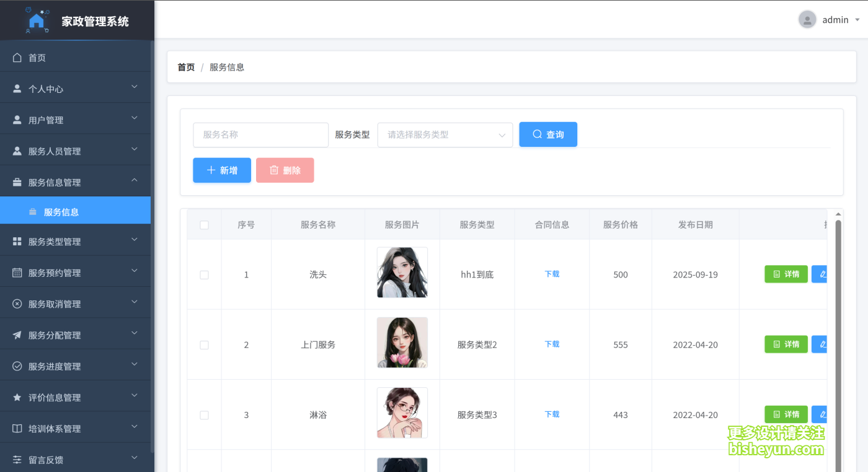
Task: Click the home icon beside 首页 menu
Action: click(x=17, y=57)
